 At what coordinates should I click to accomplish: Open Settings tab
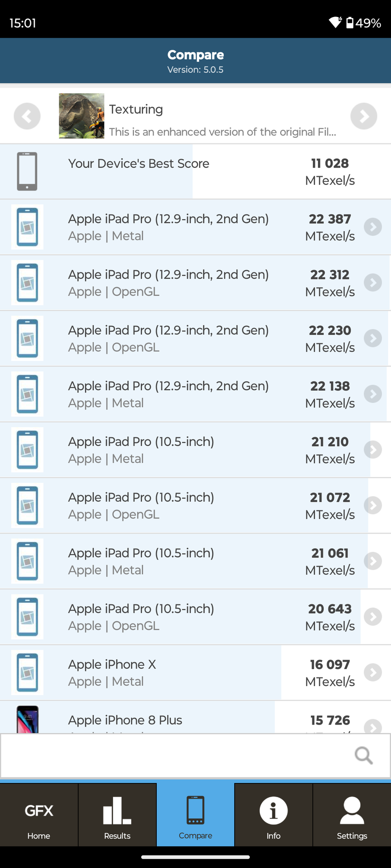(352, 815)
